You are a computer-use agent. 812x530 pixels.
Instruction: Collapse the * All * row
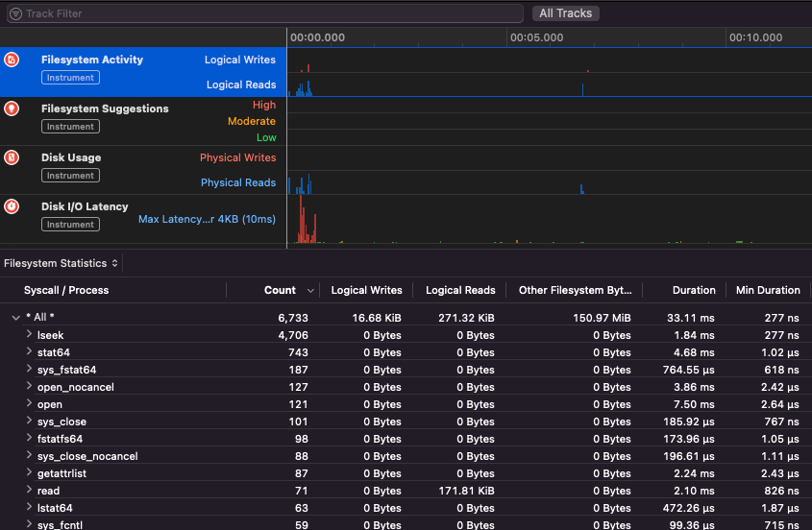tap(15, 317)
